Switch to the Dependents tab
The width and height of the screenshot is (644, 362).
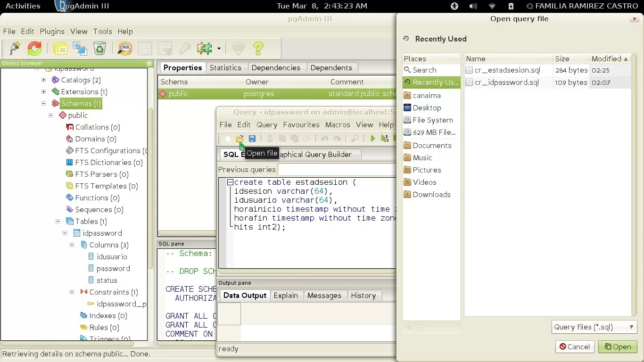point(331,68)
